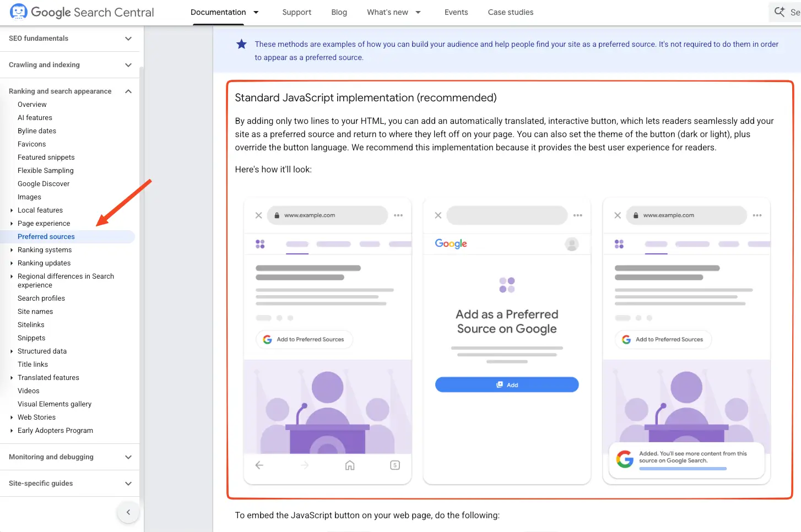801x532 pixels.
Task: Go to the Support tab
Action: (x=297, y=12)
